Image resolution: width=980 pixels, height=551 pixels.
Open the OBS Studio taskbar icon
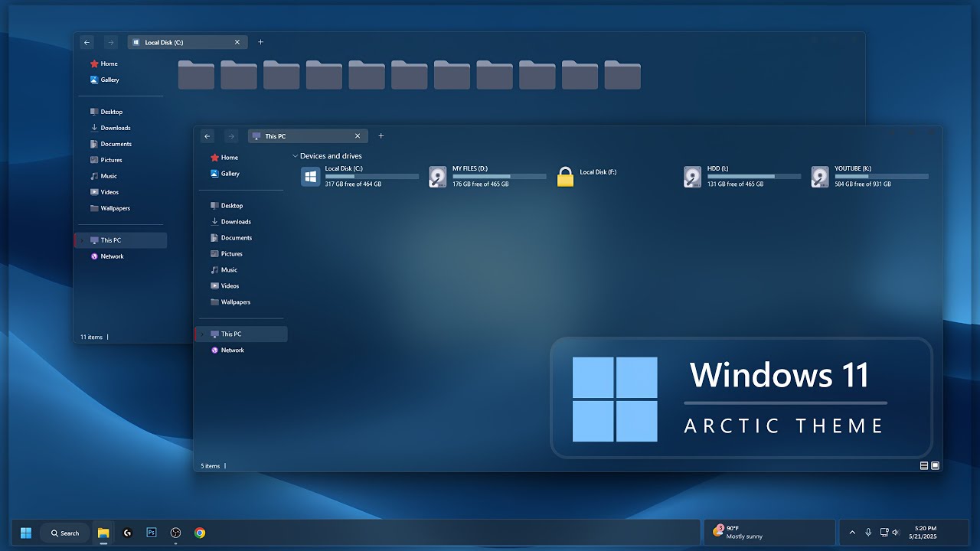[175, 533]
